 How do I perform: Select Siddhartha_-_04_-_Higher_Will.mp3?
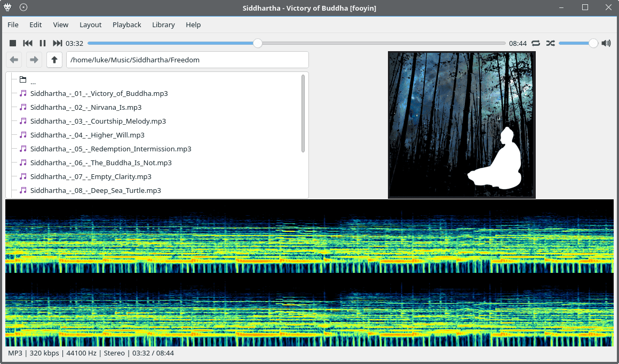[87, 135]
